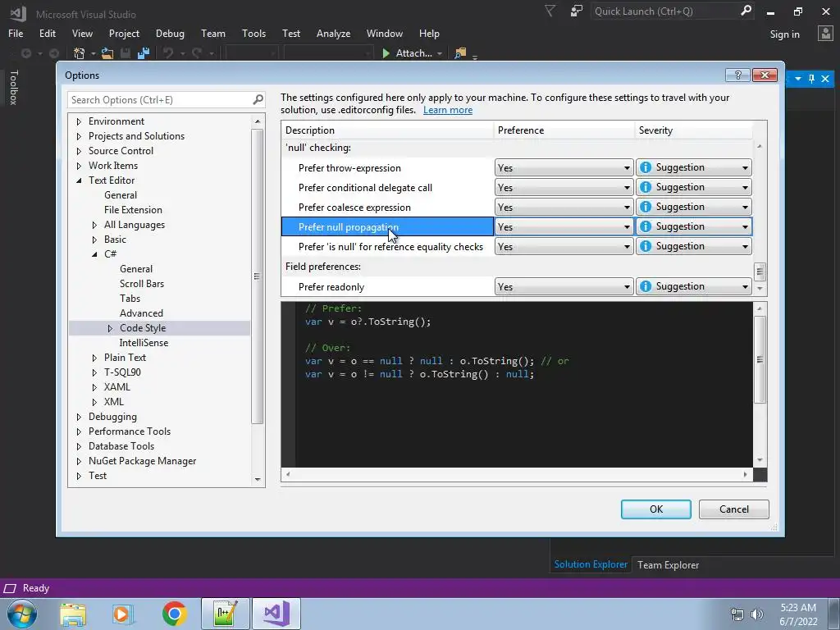Click the Navigate Forward toolbar icon
The image size is (840, 630).
(54, 53)
